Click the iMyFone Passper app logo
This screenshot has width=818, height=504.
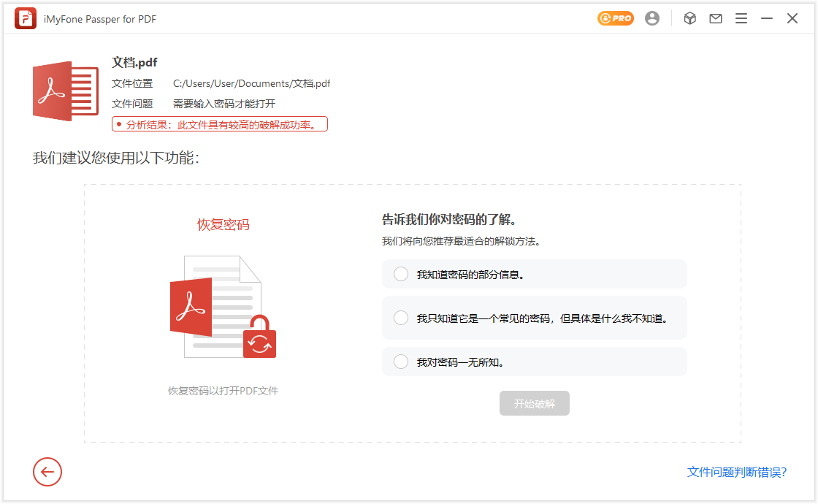pos(25,18)
